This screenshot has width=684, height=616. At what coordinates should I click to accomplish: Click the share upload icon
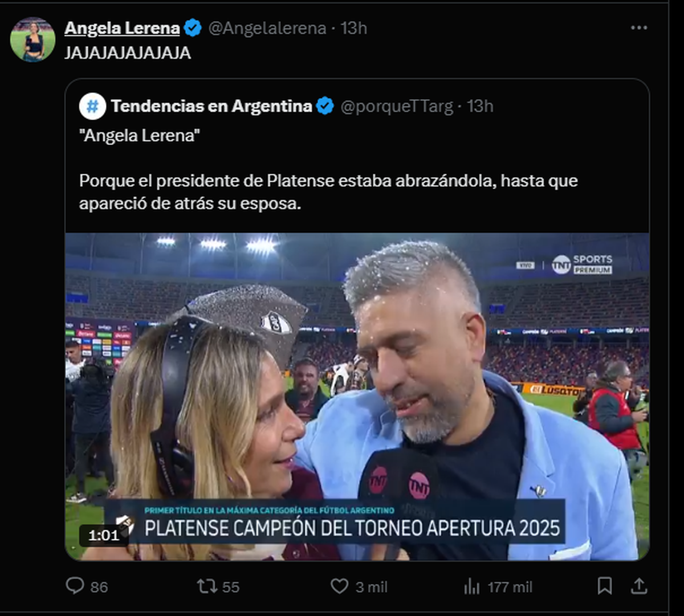(x=639, y=586)
